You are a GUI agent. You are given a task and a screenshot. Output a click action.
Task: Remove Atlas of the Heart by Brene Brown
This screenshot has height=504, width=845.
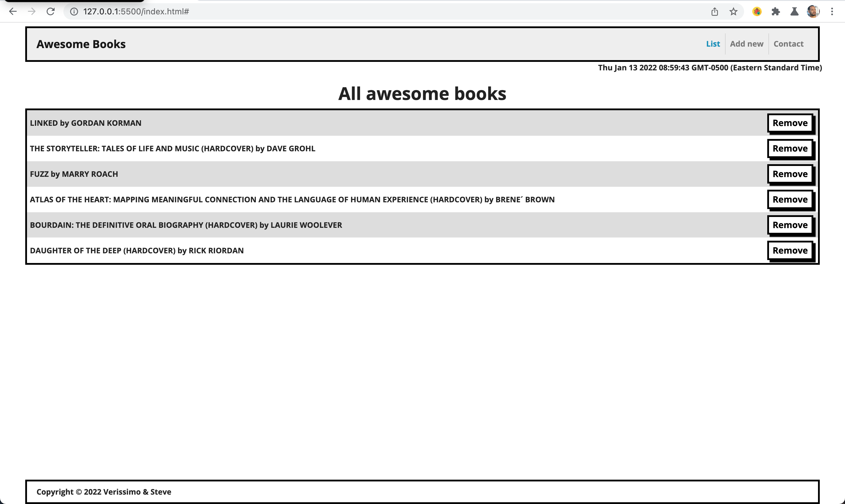pos(790,199)
